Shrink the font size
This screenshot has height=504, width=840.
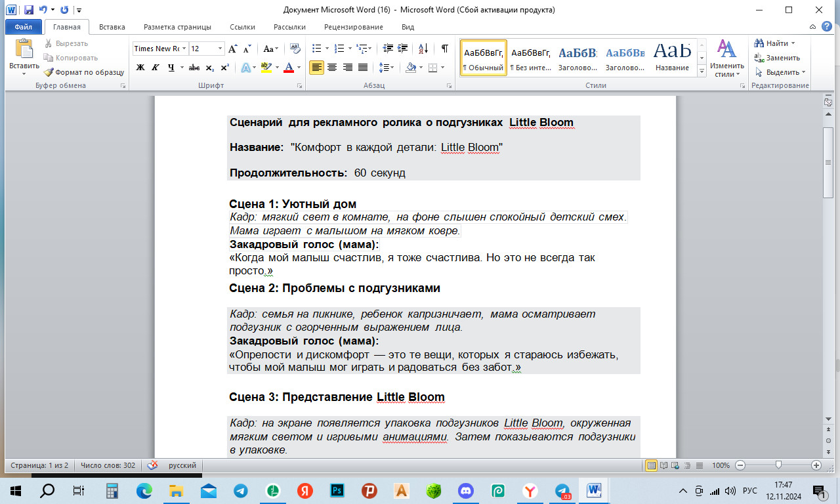click(x=247, y=49)
